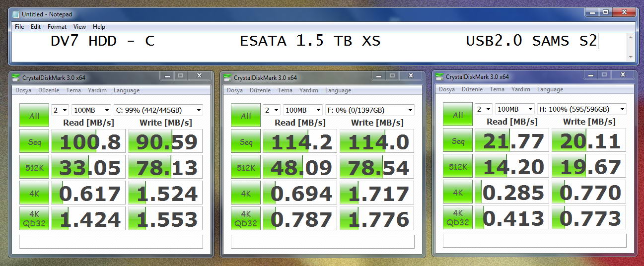Click the Seq read value 100.8 in C: window

[88, 141]
